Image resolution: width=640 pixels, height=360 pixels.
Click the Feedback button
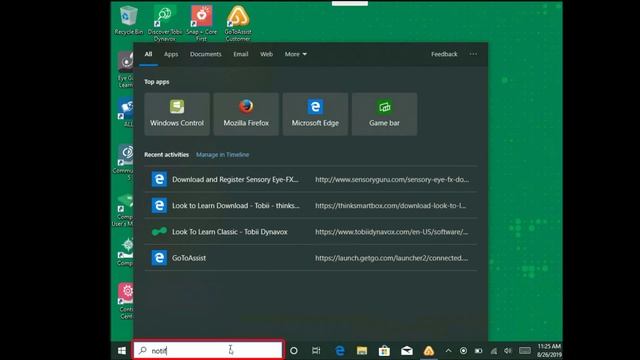[x=444, y=54]
